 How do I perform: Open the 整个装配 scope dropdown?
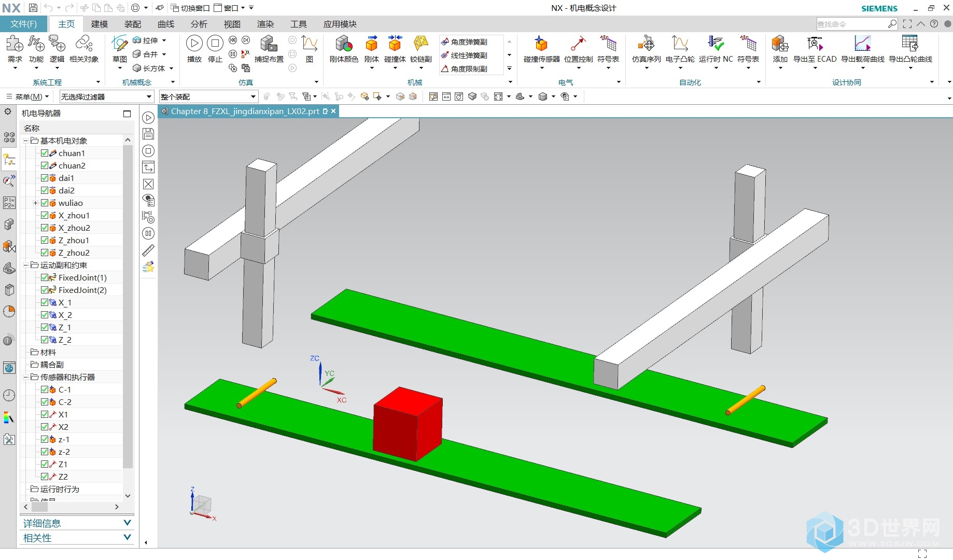pos(208,96)
